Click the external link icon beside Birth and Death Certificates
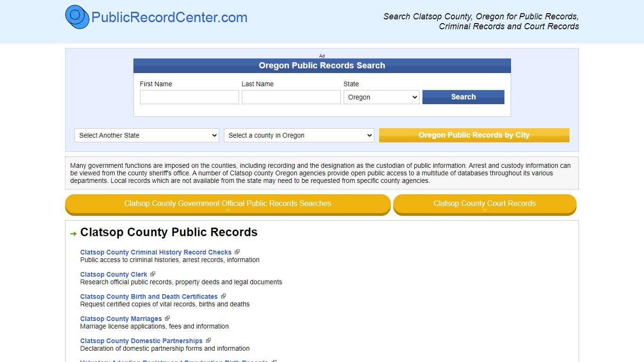Viewport: 644px width, 362px height. pyautogui.click(x=223, y=296)
